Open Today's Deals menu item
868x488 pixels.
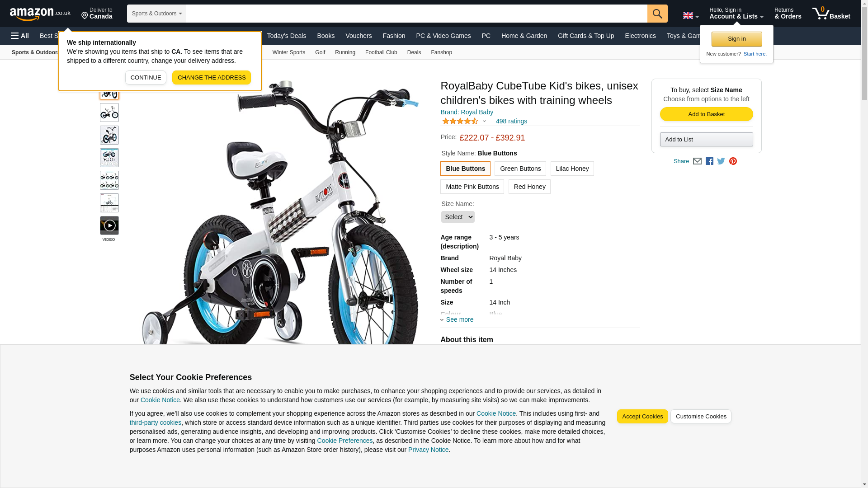(x=287, y=36)
